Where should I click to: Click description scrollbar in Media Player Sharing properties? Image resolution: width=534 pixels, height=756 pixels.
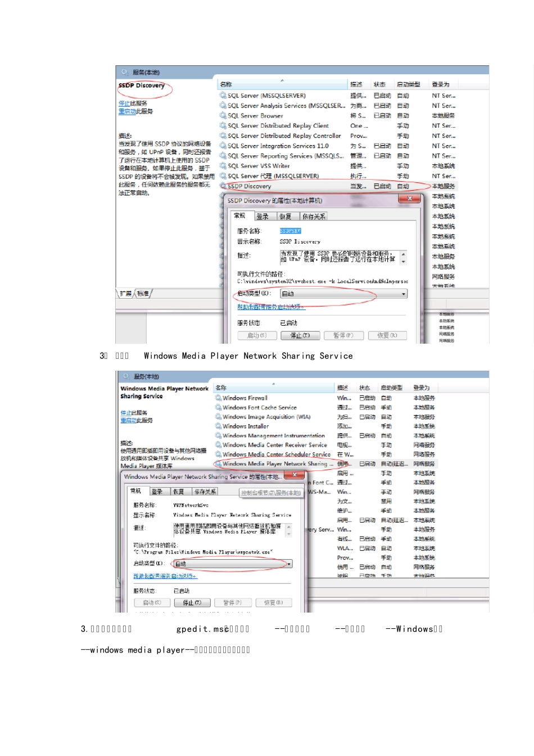289,530
